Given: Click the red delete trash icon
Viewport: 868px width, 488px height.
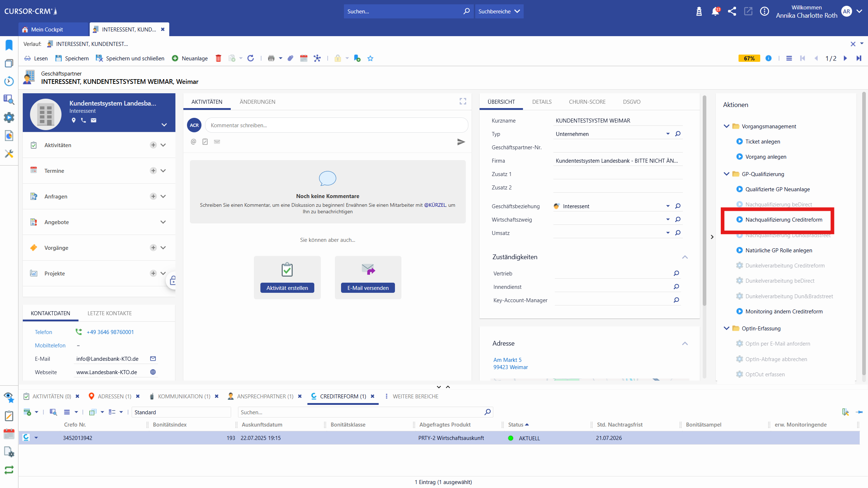Looking at the screenshot, I should [218, 58].
